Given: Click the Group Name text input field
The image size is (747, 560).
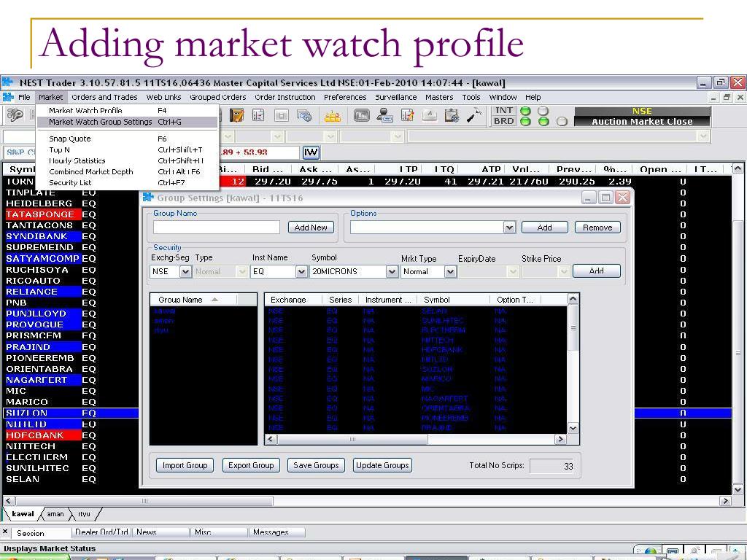Looking at the screenshot, I should click(x=216, y=227).
